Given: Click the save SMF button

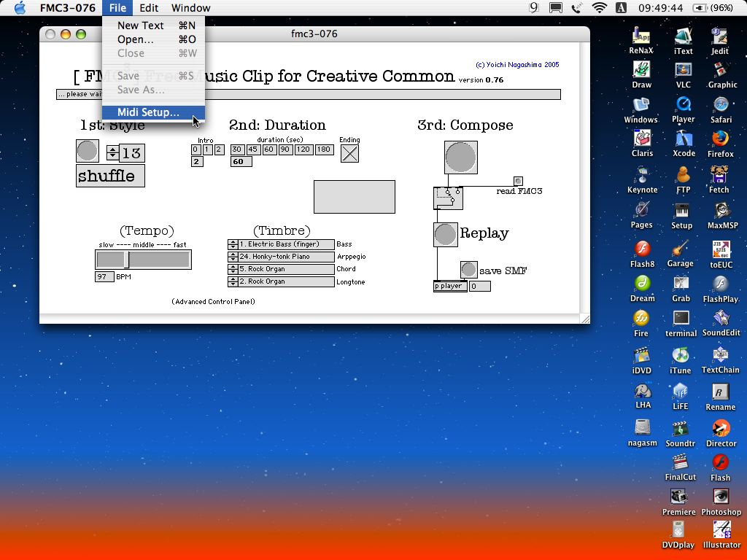Looking at the screenshot, I should [x=468, y=270].
